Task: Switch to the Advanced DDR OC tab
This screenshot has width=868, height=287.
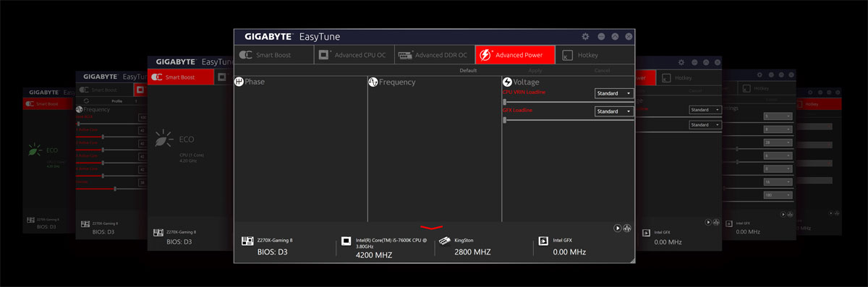Action: [434, 55]
